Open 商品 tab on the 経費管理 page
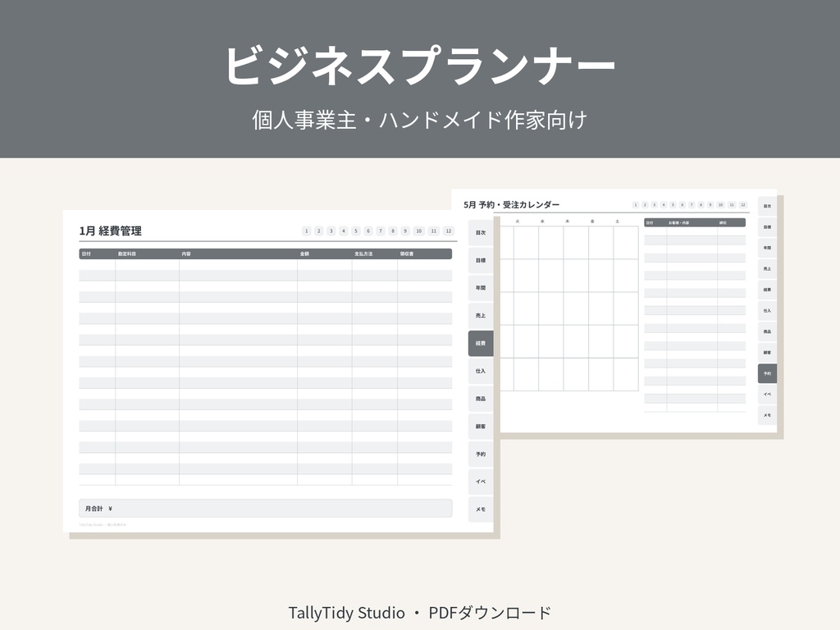This screenshot has height=630, width=840. pyautogui.click(x=481, y=399)
